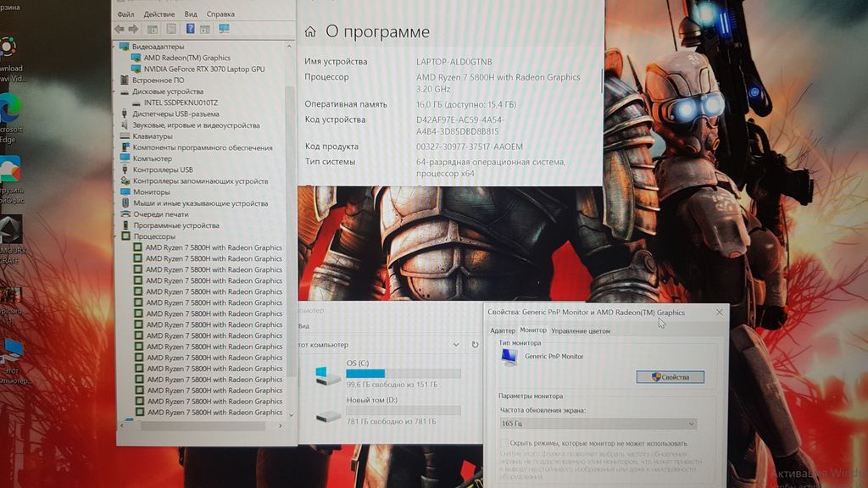Switch to the Адаптер tab
This screenshot has width=868, height=488.
pyautogui.click(x=503, y=330)
